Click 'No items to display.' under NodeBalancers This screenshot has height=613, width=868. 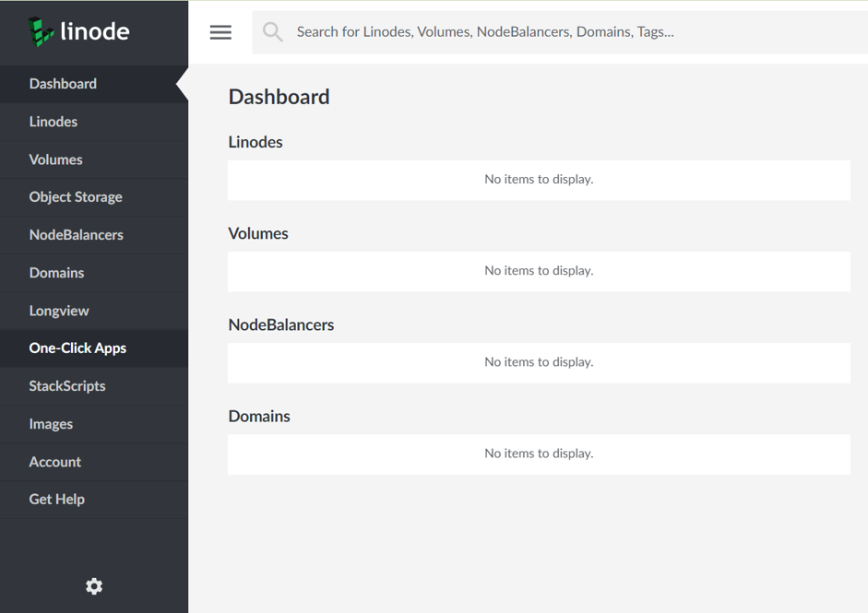pos(539,362)
